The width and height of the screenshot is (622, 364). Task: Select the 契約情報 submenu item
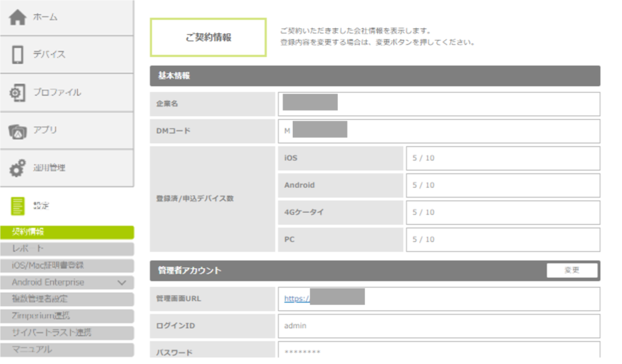click(67, 232)
